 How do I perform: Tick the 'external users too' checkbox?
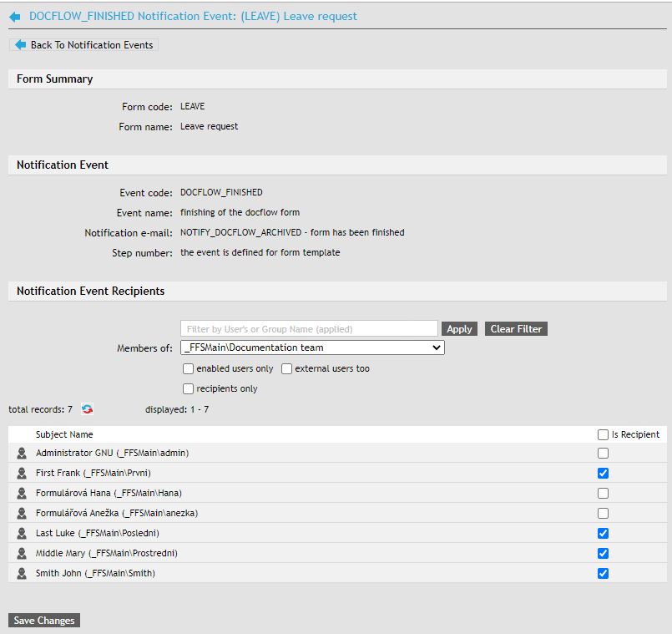[x=287, y=369]
